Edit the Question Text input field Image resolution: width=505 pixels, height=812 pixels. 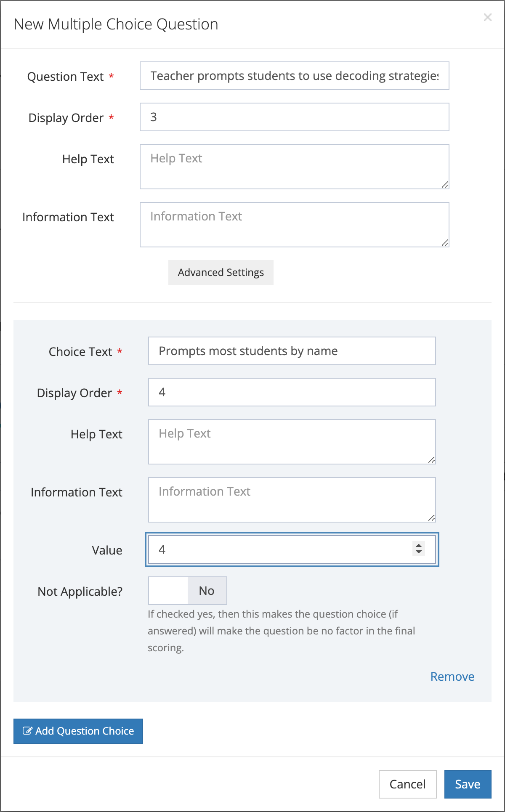coord(295,76)
